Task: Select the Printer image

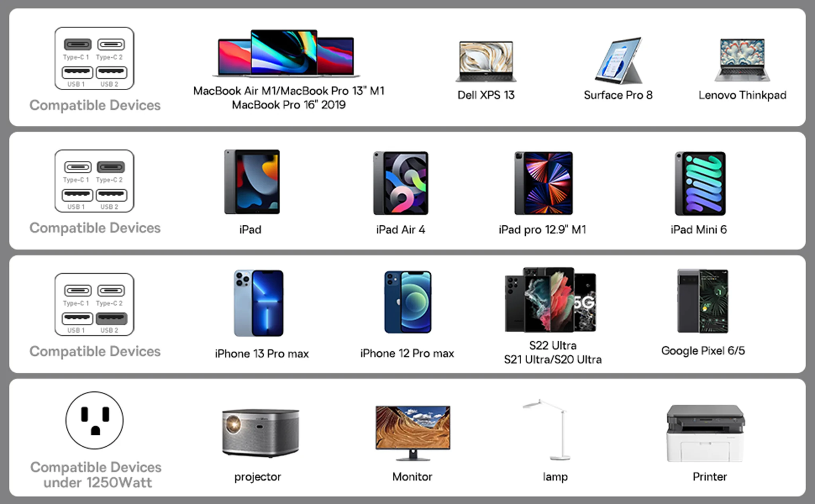Action: pos(706,434)
